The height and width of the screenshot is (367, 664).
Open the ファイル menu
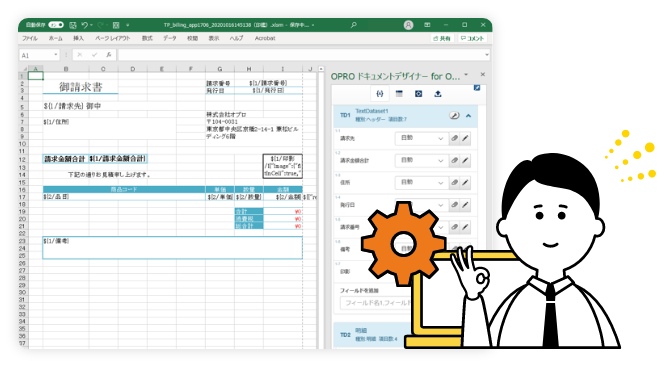(30, 38)
